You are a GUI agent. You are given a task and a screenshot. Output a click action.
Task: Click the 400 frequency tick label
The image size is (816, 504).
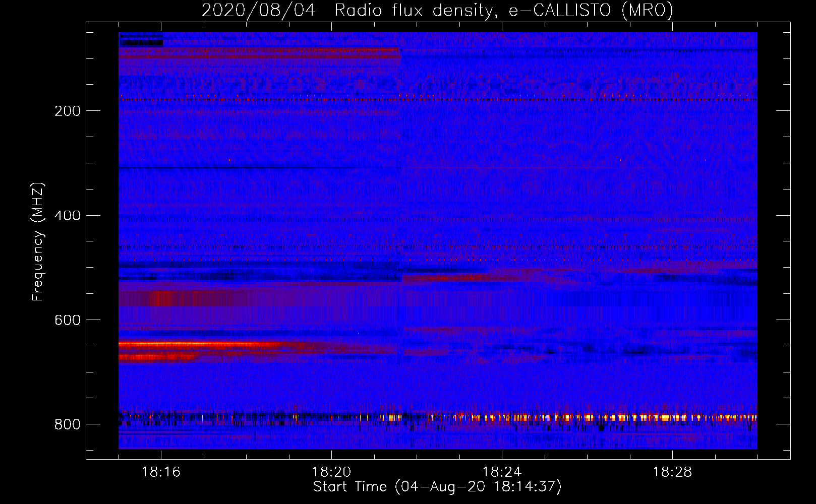tap(68, 216)
